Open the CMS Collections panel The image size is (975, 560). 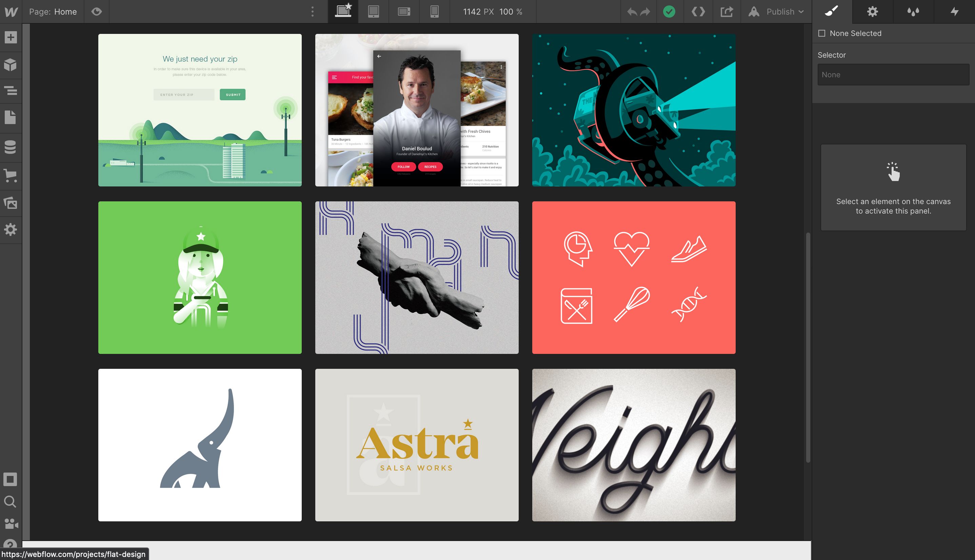point(11,147)
